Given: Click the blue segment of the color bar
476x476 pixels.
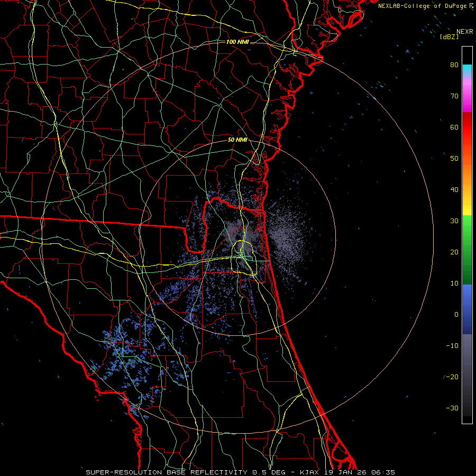Looking at the screenshot, I should [x=467, y=309].
